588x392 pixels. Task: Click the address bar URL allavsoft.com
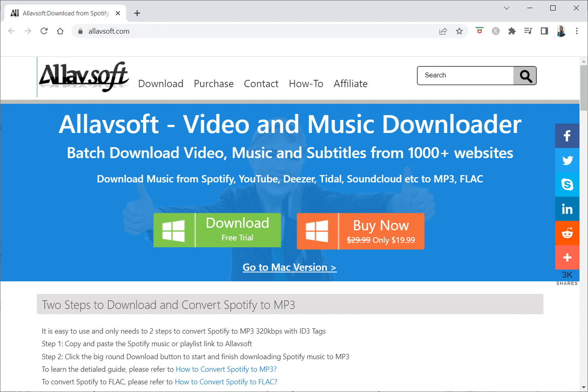109,31
